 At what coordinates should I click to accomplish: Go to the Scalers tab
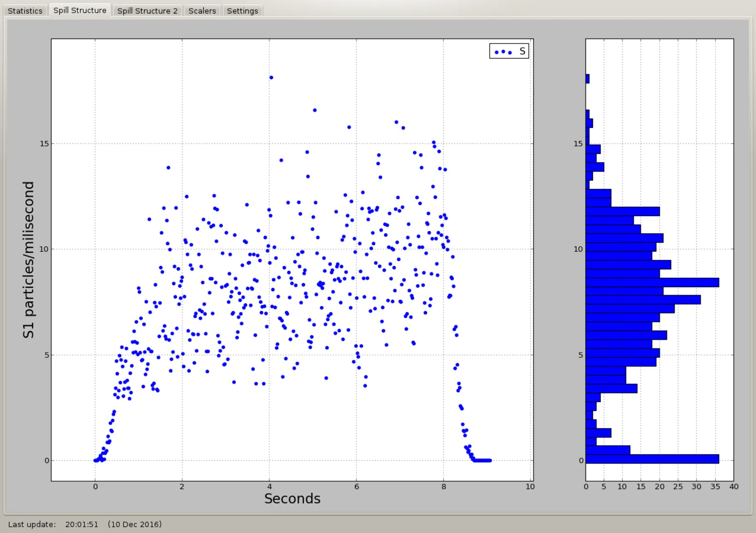202,10
